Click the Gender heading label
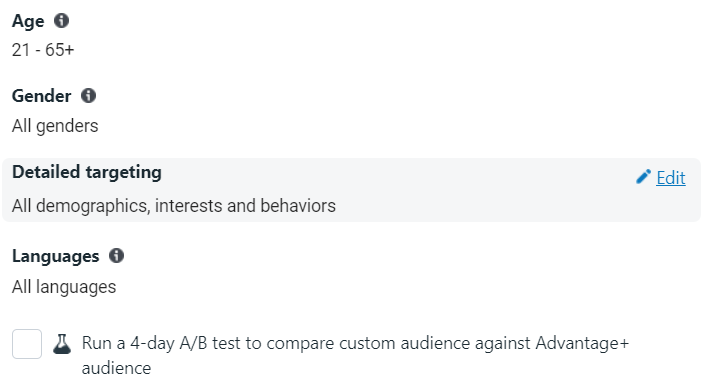The height and width of the screenshot is (391, 707). (41, 96)
